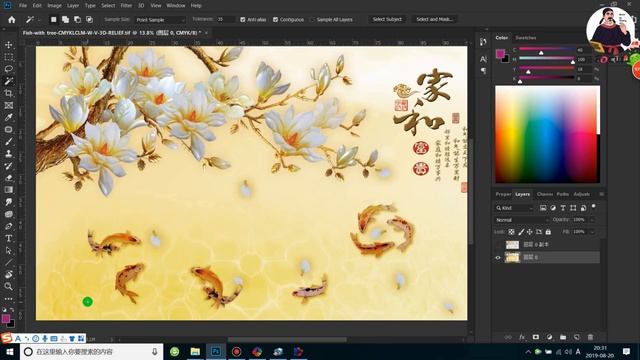The width and height of the screenshot is (640, 360).
Task: Open the File menu
Action: tap(23, 6)
